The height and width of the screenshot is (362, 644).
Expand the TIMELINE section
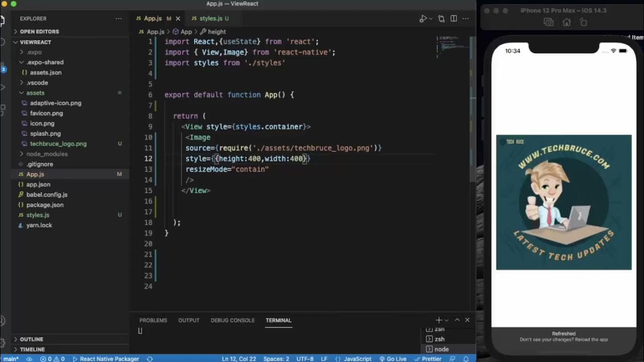click(x=69, y=349)
